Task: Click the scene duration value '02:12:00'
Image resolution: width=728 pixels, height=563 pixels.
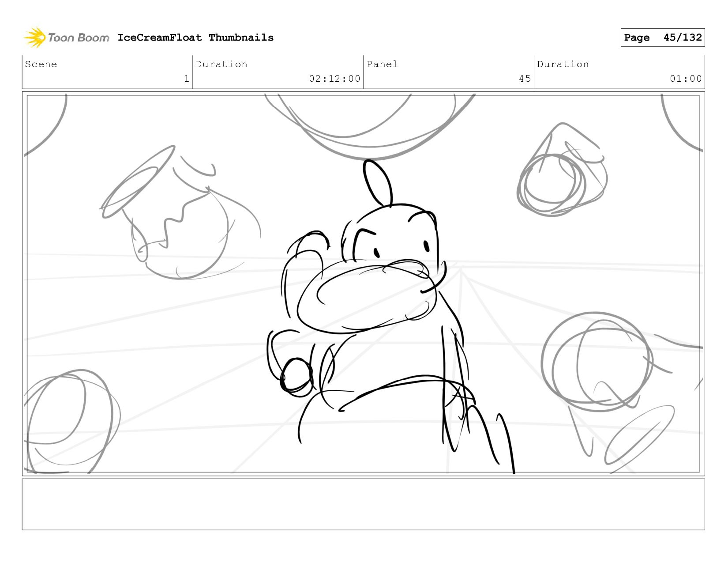Action: click(334, 79)
